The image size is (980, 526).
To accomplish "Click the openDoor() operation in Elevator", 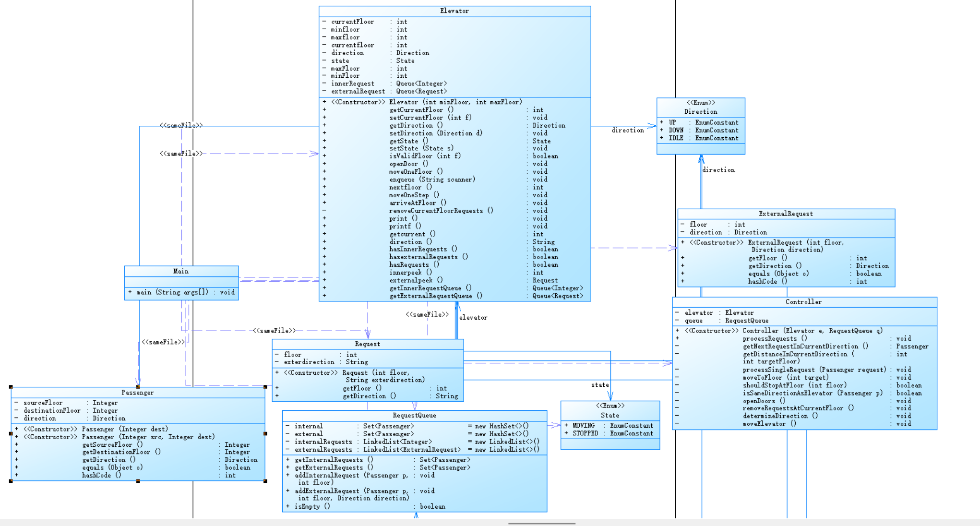I will point(408,164).
